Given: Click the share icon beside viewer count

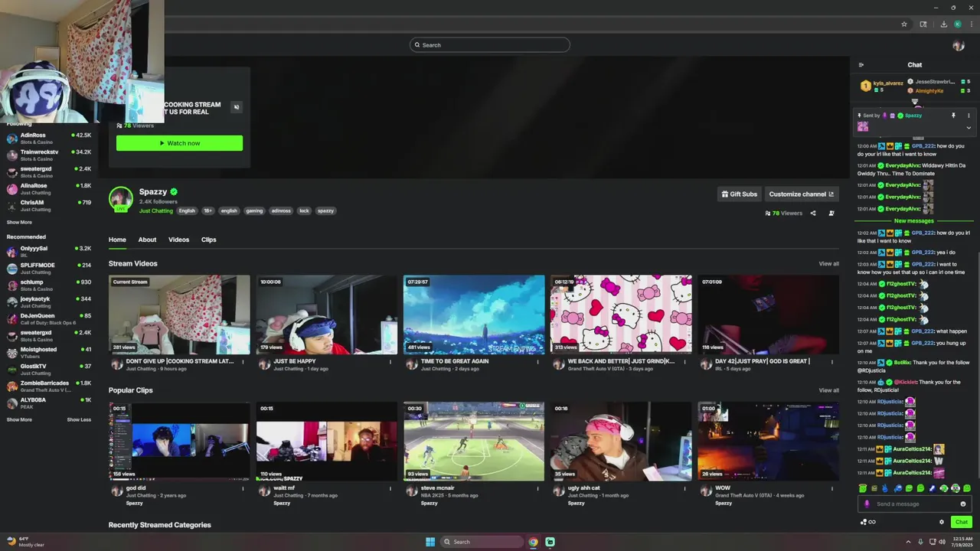Looking at the screenshot, I should coord(813,214).
